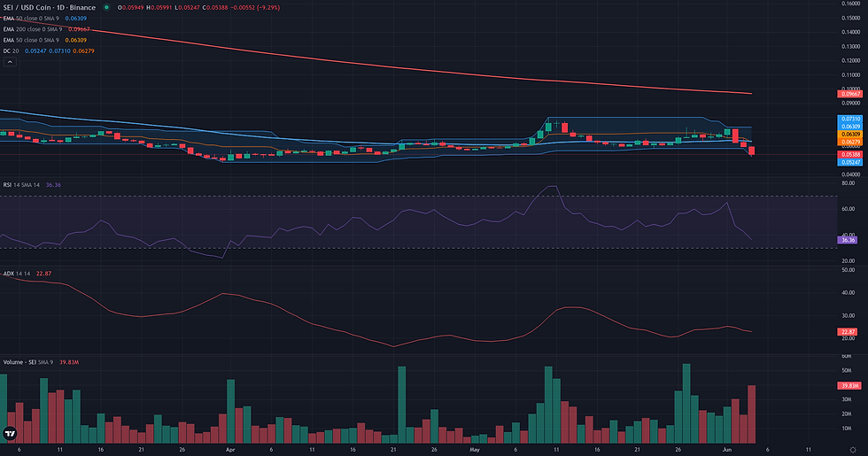Viewport: 868px width, 456px height.
Task: Click the SEI / USD Coin symbol title
Action: point(50,8)
